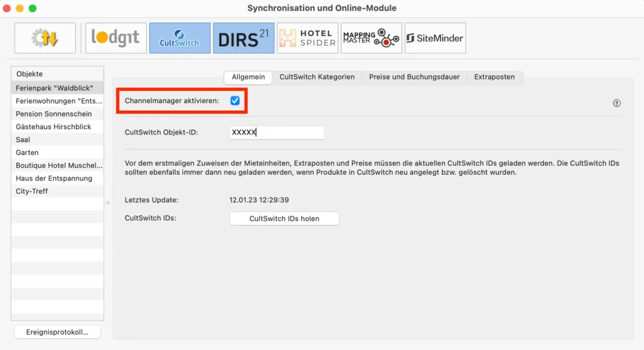644x350 pixels.
Task: Close the window with red button
Action: 7,8
